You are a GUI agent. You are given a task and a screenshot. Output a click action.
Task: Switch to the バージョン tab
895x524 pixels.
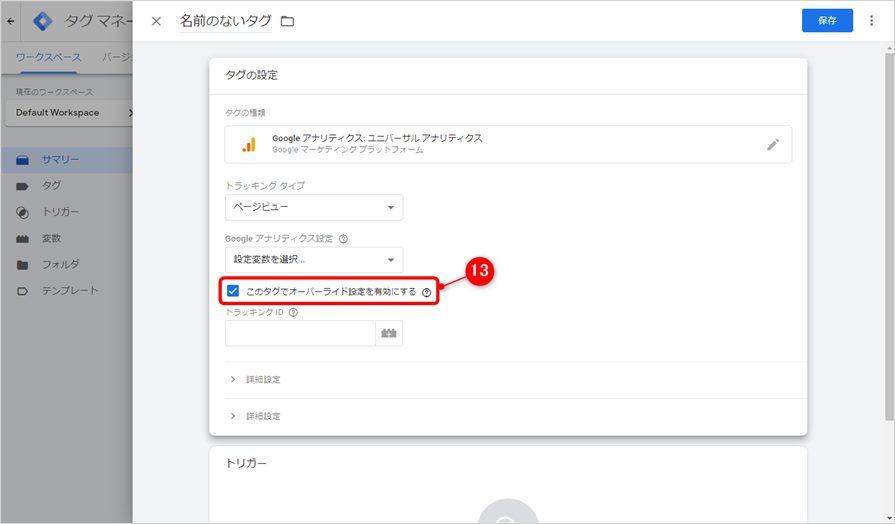(x=117, y=57)
